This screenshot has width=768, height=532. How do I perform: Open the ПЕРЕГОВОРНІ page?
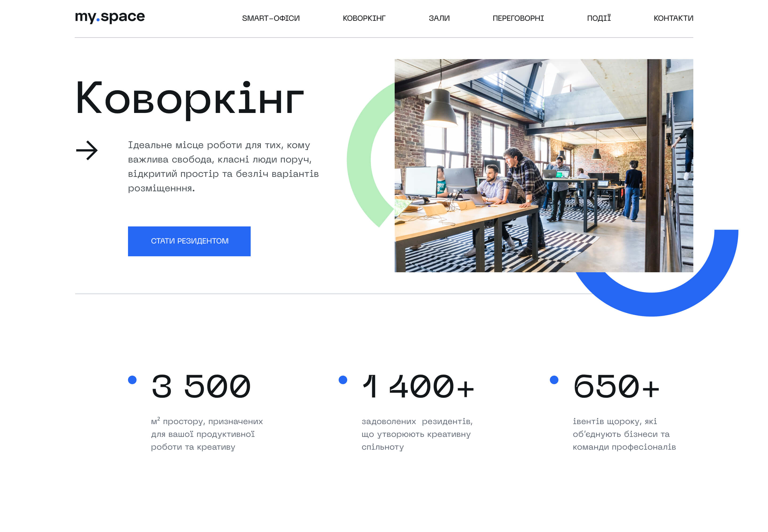point(518,18)
